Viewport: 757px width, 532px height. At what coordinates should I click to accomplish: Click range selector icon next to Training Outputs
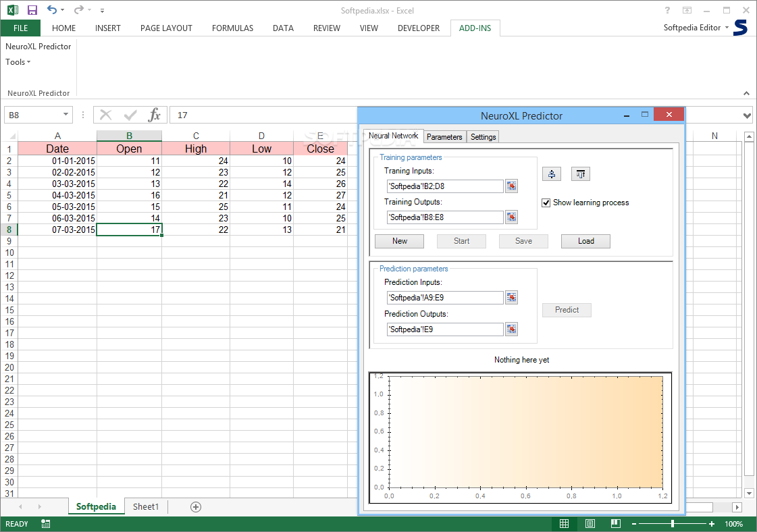pyautogui.click(x=511, y=217)
